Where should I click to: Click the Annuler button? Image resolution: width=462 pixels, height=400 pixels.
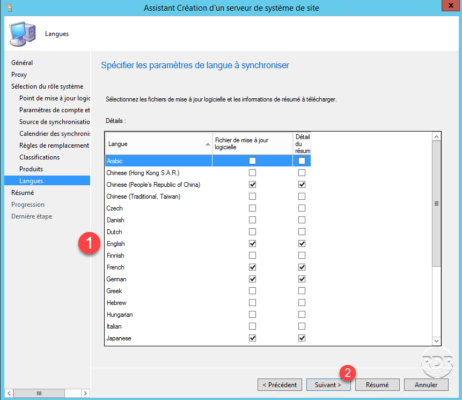[x=426, y=385]
